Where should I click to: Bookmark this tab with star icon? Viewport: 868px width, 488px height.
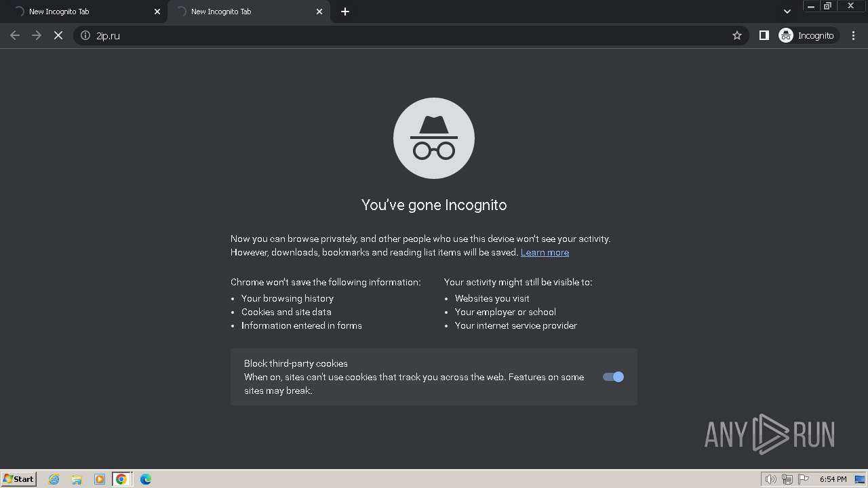(737, 35)
